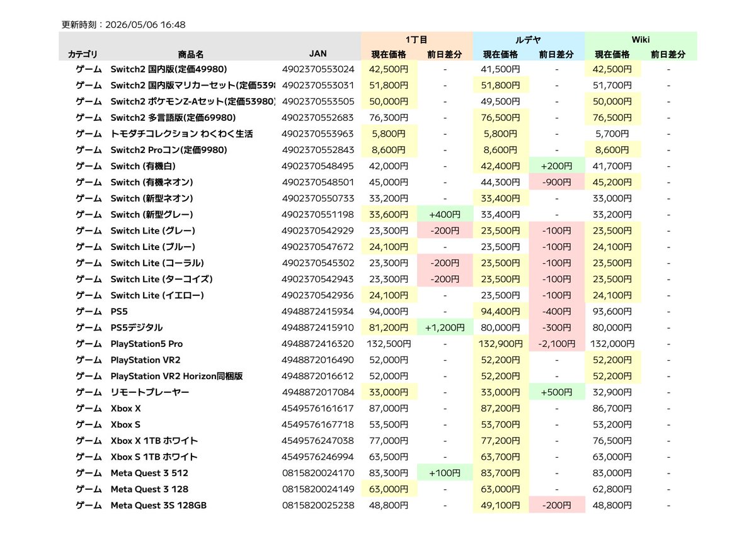The height and width of the screenshot is (534, 756).
Task: Select product PlayStation VR2 Horizon同梱版
Action: [176, 376]
